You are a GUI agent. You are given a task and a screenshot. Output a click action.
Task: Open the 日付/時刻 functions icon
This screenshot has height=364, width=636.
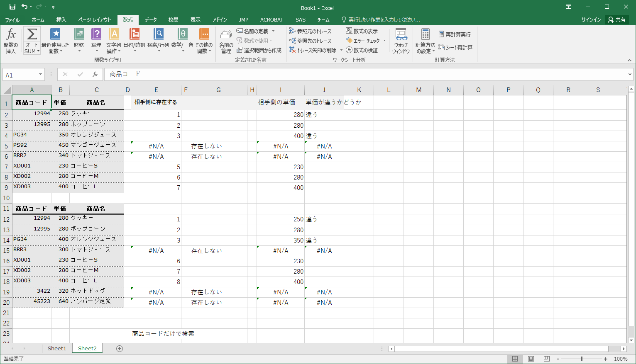click(x=134, y=35)
